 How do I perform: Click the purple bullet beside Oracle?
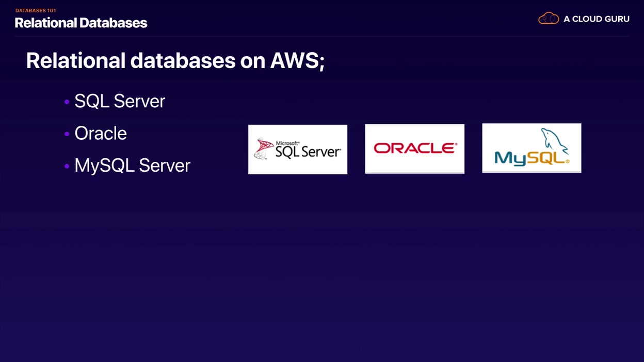(67, 134)
